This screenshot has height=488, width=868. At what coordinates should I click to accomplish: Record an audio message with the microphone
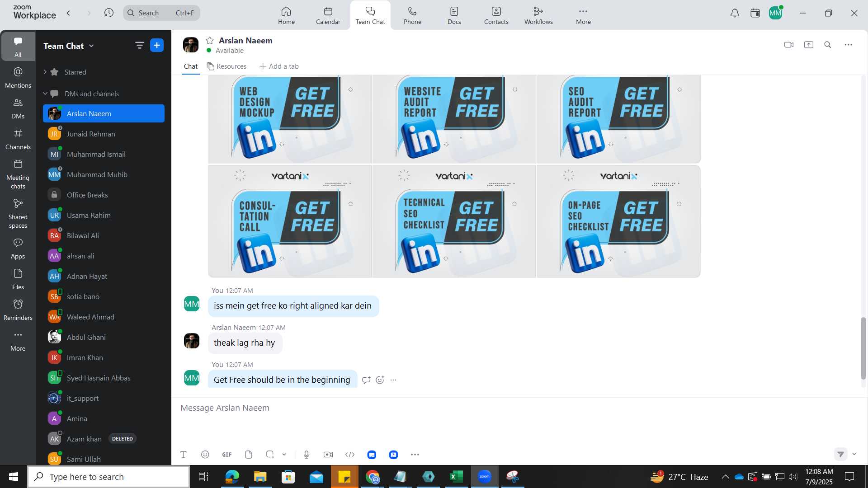click(x=307, y=455)
